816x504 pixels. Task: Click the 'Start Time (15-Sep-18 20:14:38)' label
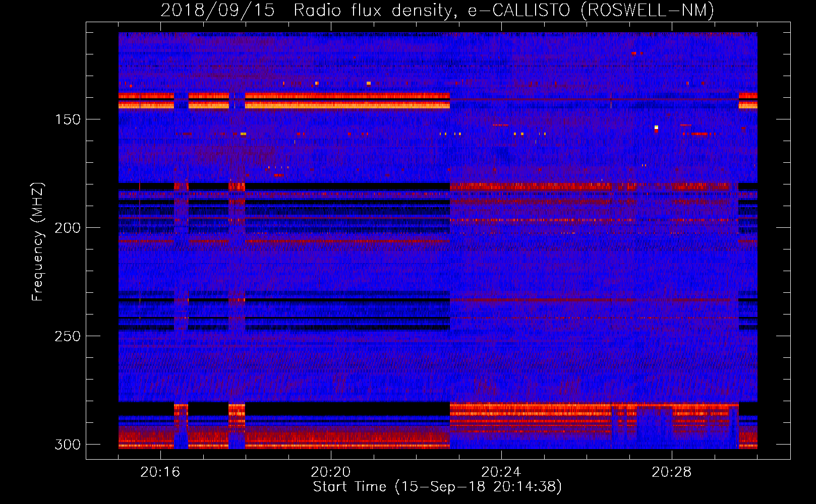click(x=437, y=487)
